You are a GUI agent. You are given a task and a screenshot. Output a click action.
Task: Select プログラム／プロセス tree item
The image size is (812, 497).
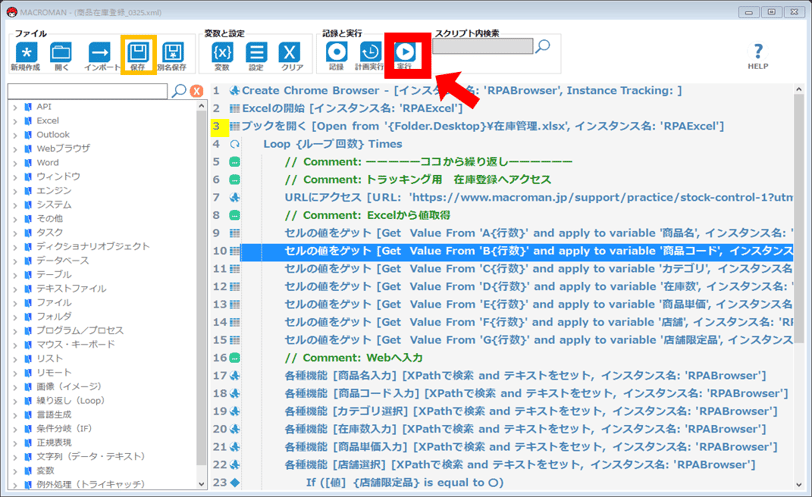(x=80, y=330)
